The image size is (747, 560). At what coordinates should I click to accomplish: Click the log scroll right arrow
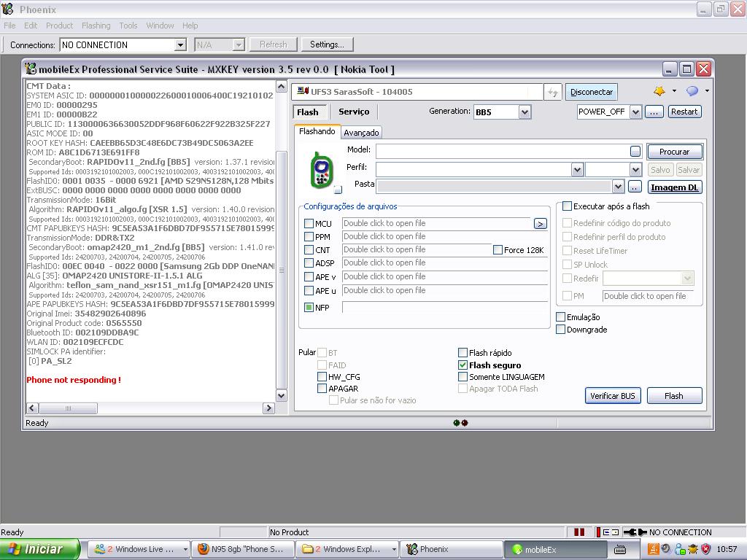(268, 408)
